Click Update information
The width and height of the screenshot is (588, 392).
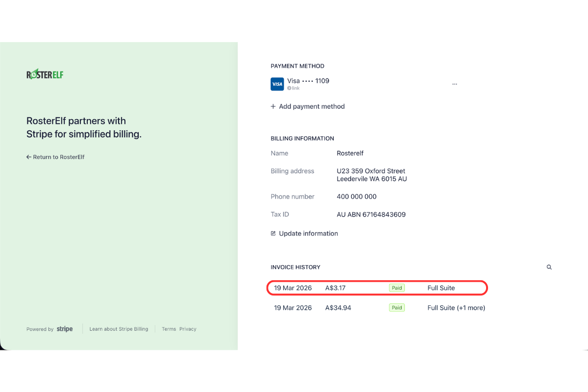(x=308, y=233)
